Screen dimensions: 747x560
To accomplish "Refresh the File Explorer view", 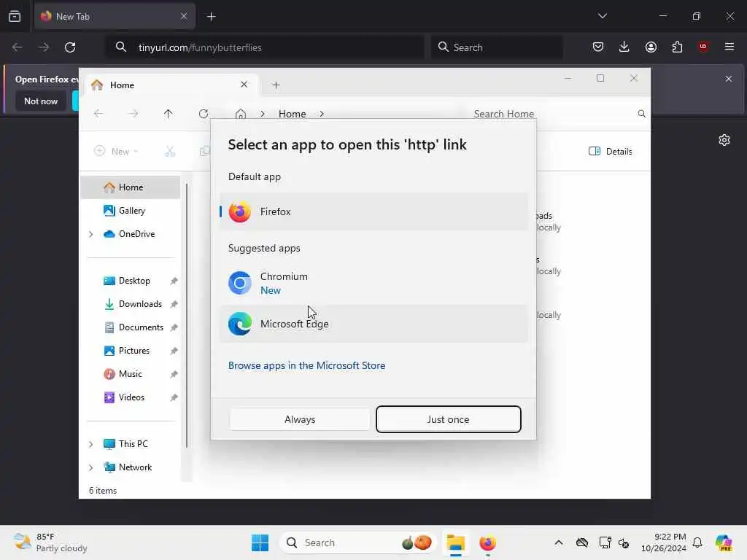I will coord(204,114).
